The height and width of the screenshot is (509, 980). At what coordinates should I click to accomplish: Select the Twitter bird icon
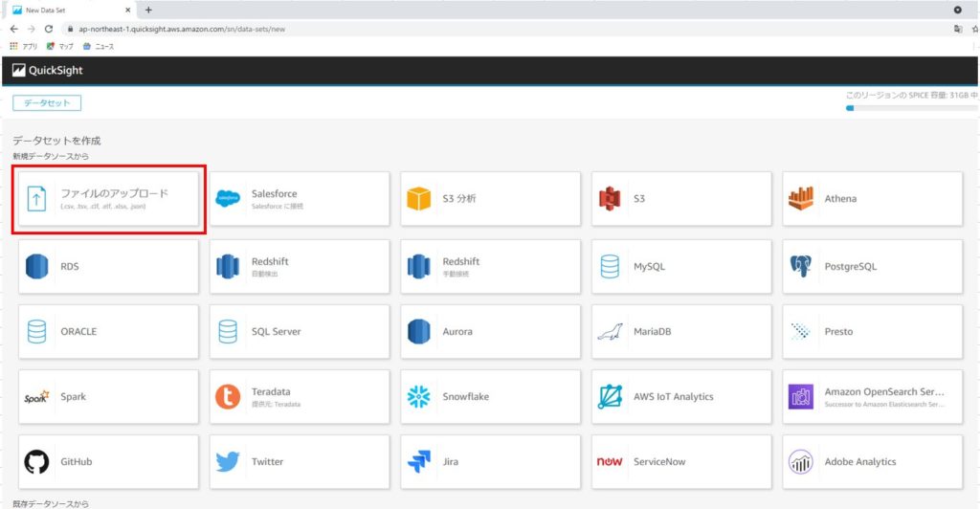click(228, 462)
